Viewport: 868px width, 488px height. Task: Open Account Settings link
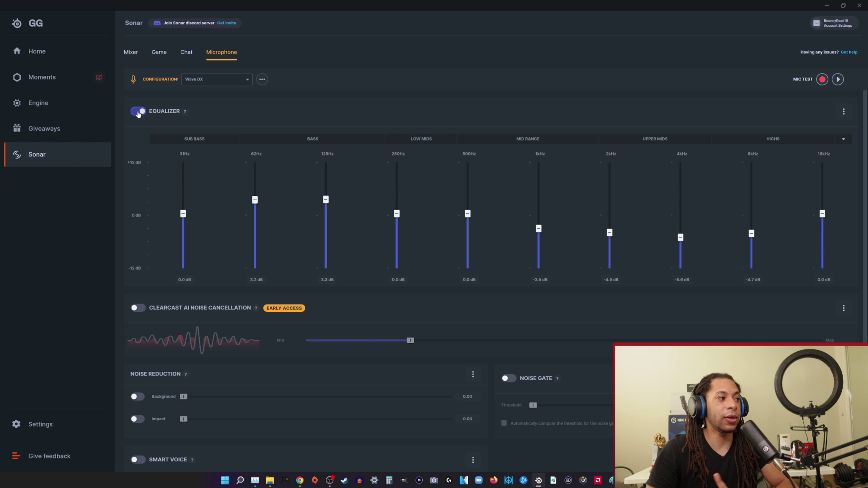point(837,26)
